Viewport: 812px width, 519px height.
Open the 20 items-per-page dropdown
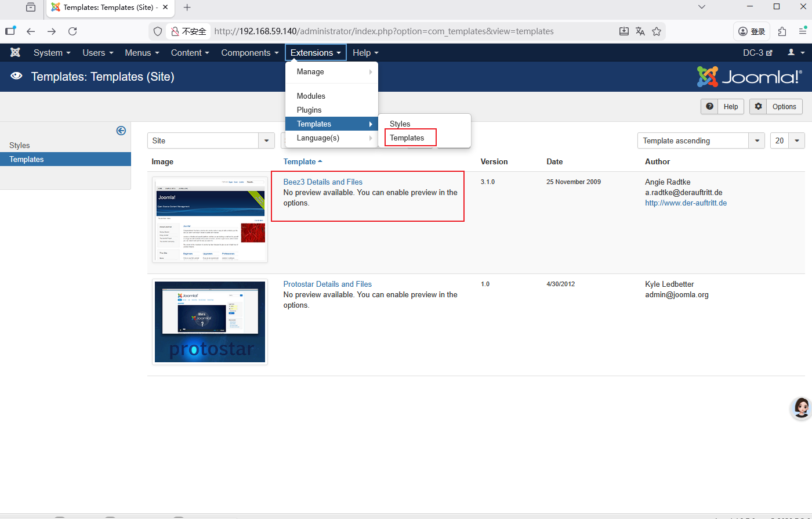788,140
